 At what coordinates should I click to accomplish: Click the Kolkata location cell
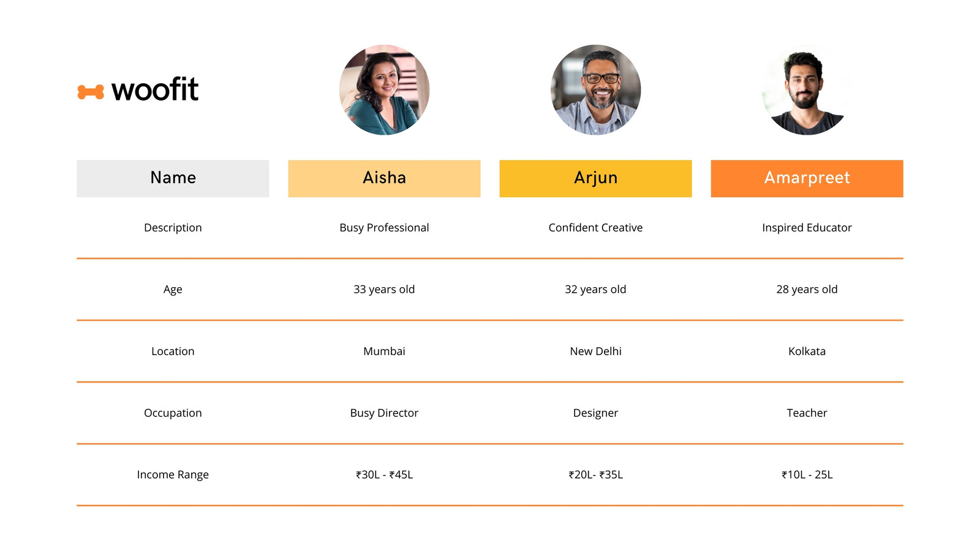[x=807, y=351]
